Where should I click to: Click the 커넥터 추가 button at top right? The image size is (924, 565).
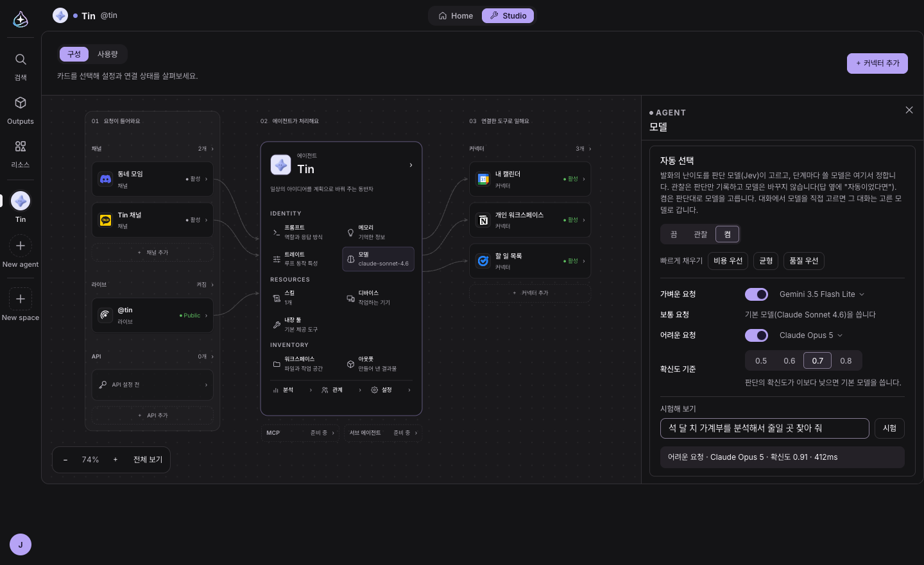pos(877,63)
